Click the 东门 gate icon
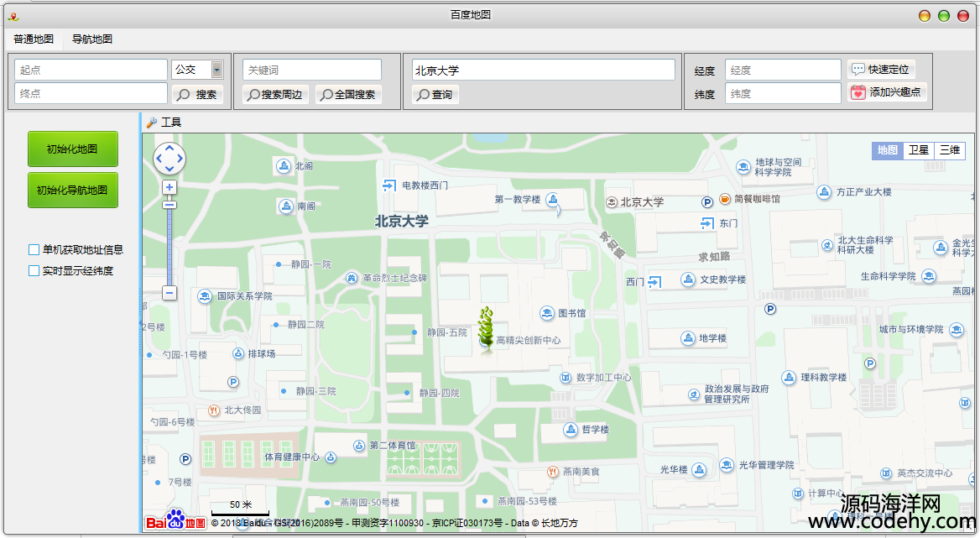The width and height of the screenshot is (980, 538). pyautogui.click(x=706, y=223)
